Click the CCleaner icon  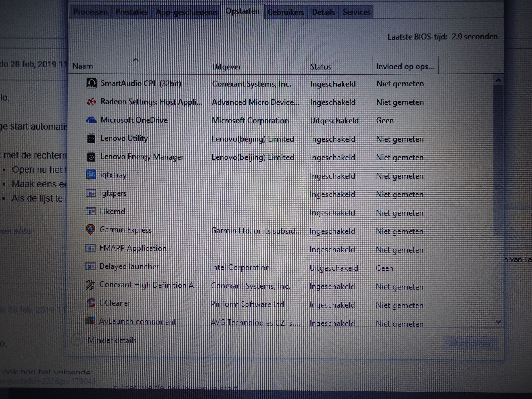click(x=91, y=303)
